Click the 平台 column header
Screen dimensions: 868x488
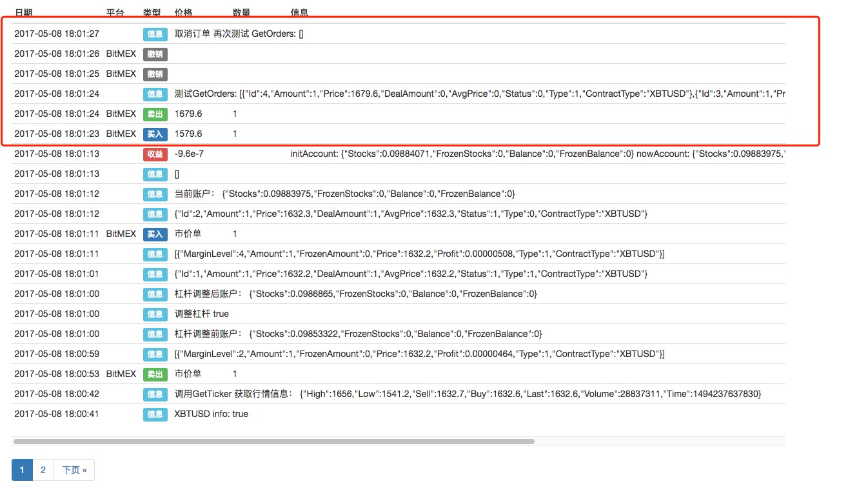[x=115, y=12]
